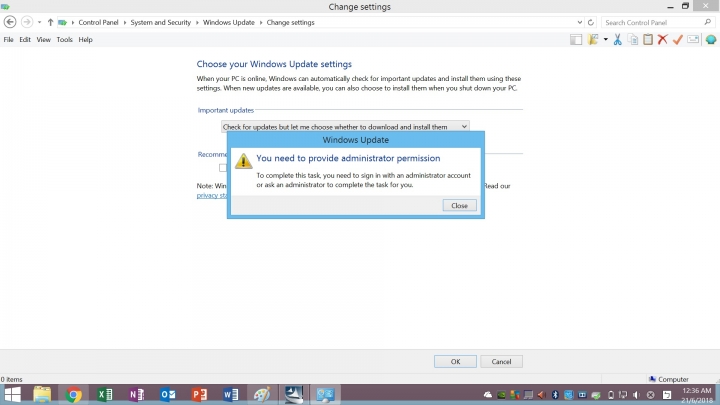Open the Windows Start button

[x=12, y=394]
